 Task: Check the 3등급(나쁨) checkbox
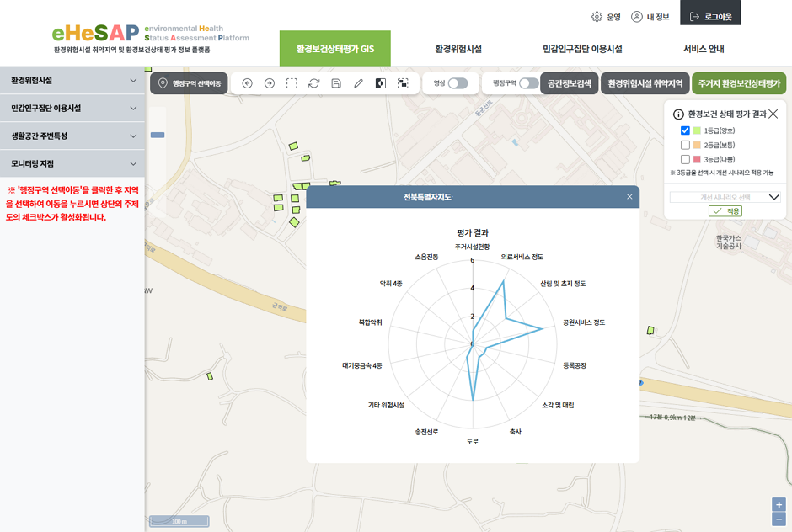(x=685, y=159)
